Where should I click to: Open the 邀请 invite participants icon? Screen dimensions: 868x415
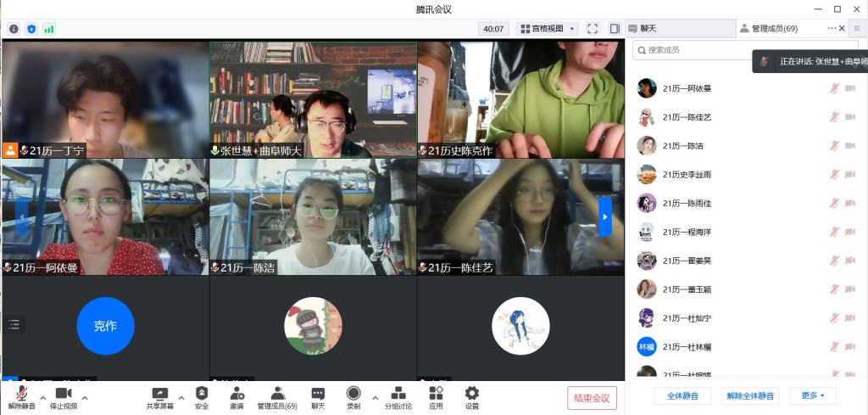pos(236,395)
